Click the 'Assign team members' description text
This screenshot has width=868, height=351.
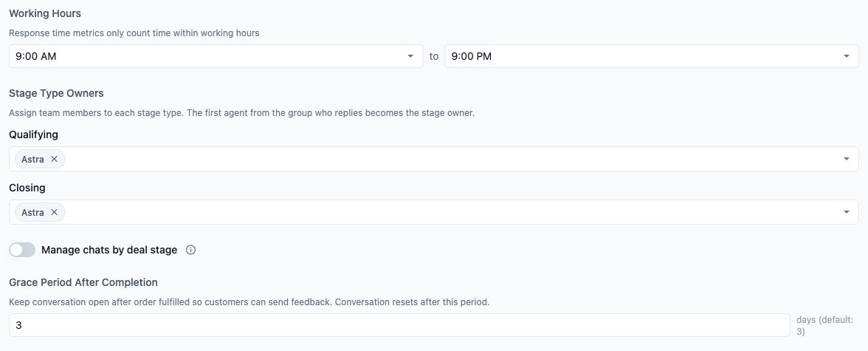[242, 112]
